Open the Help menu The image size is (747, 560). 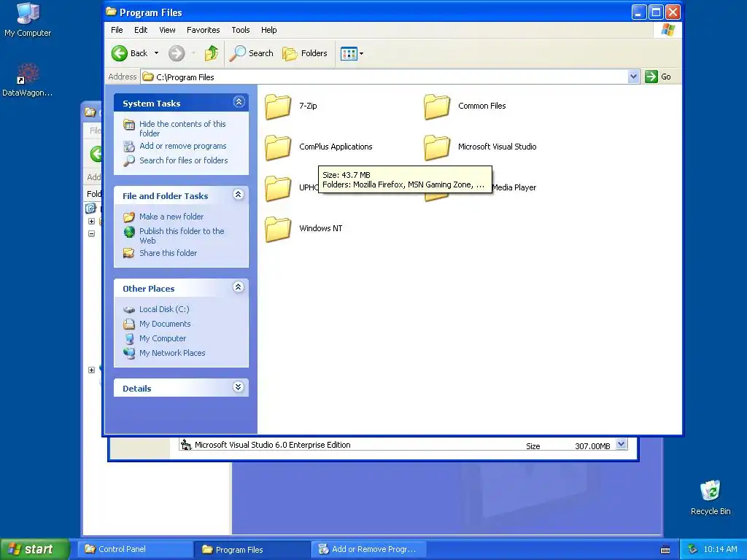pyautogui.click(x=268, y=30)
